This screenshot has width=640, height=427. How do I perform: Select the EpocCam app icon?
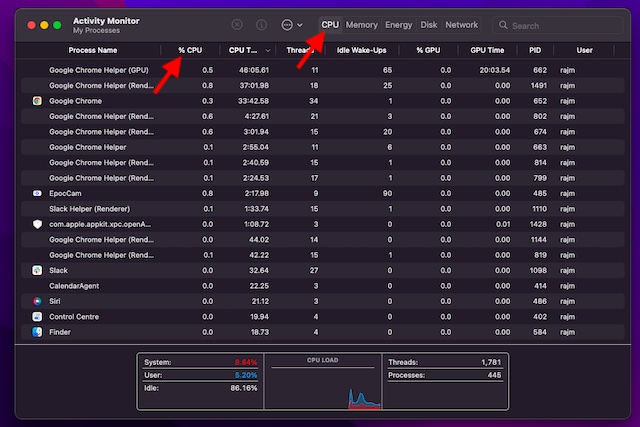click(37, 193)
